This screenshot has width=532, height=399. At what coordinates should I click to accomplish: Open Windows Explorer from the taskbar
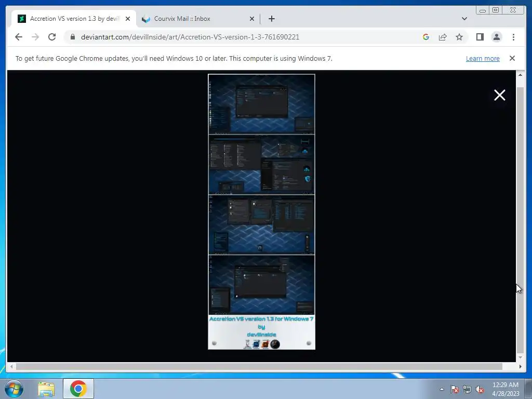pos(46,389)
